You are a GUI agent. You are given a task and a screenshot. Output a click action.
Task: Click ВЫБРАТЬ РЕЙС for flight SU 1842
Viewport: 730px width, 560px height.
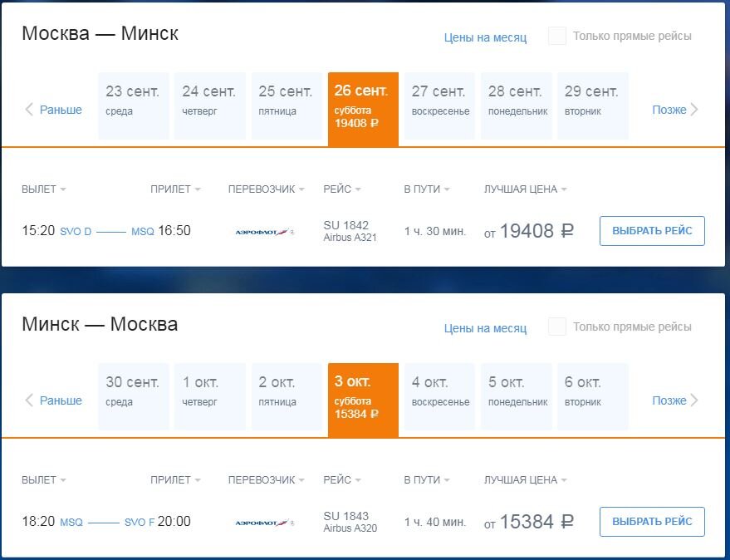click(652, 231)
